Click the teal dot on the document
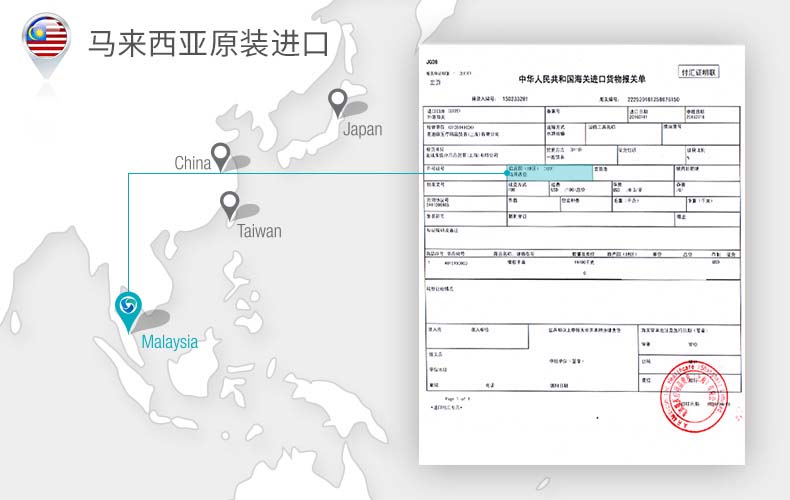The width and height of the screenshot is (790, 500). 507,173
